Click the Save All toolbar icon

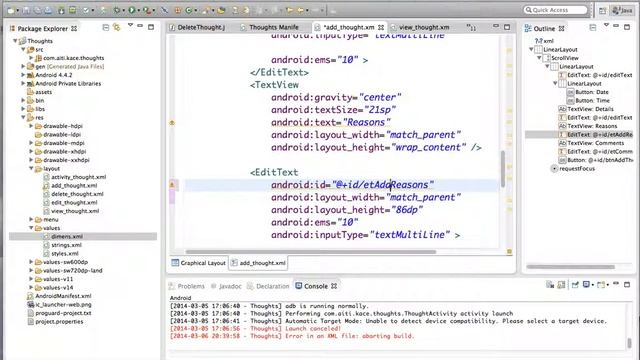tap(38, 10)
